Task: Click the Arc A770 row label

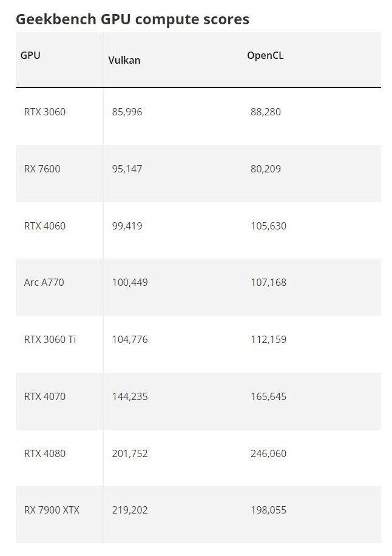Action: point(44,283)
